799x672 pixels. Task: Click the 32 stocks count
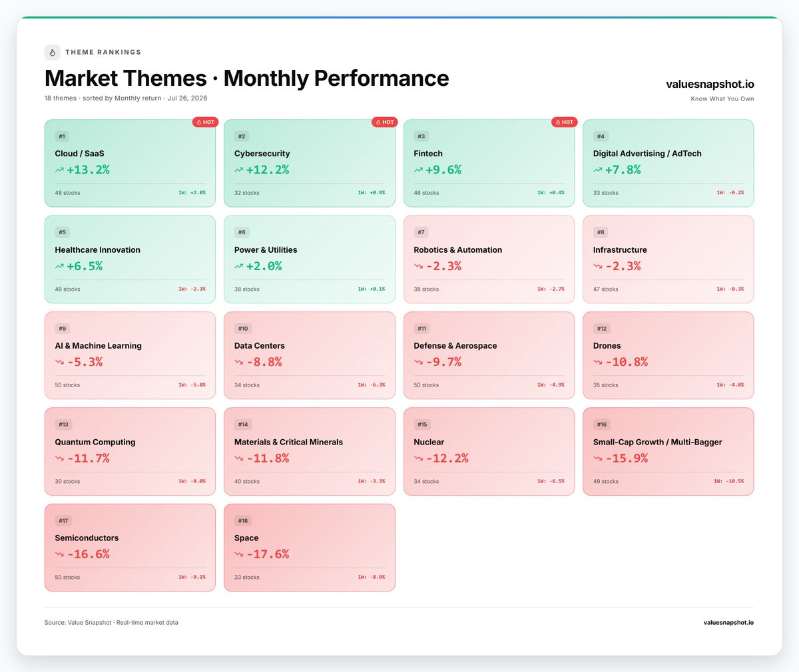click(247, 193)
